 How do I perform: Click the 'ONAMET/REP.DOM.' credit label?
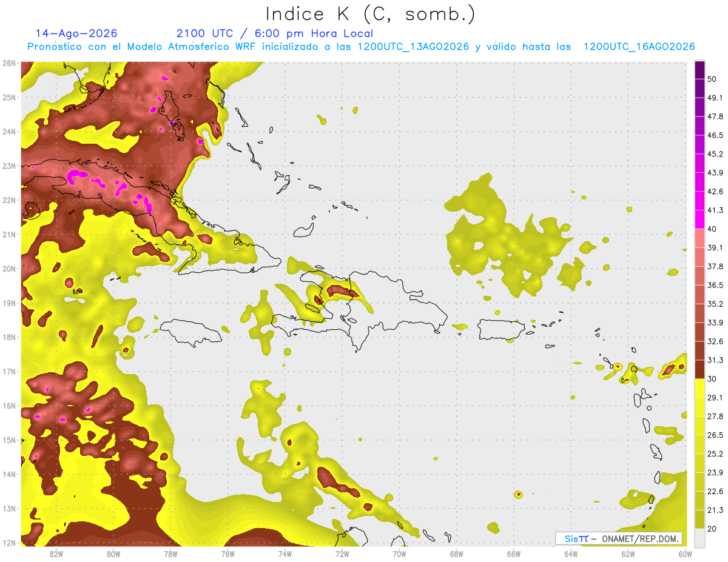pyautogui.click(x=641, y=538)
